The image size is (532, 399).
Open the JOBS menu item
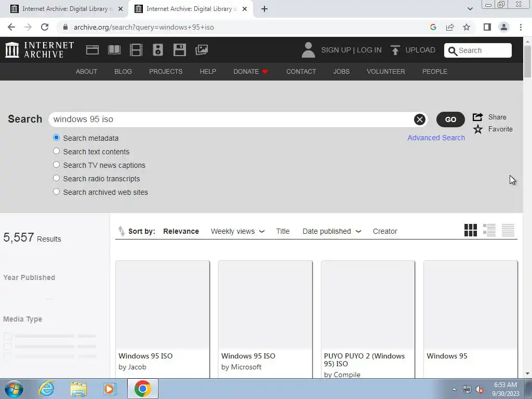coord(341,72)
